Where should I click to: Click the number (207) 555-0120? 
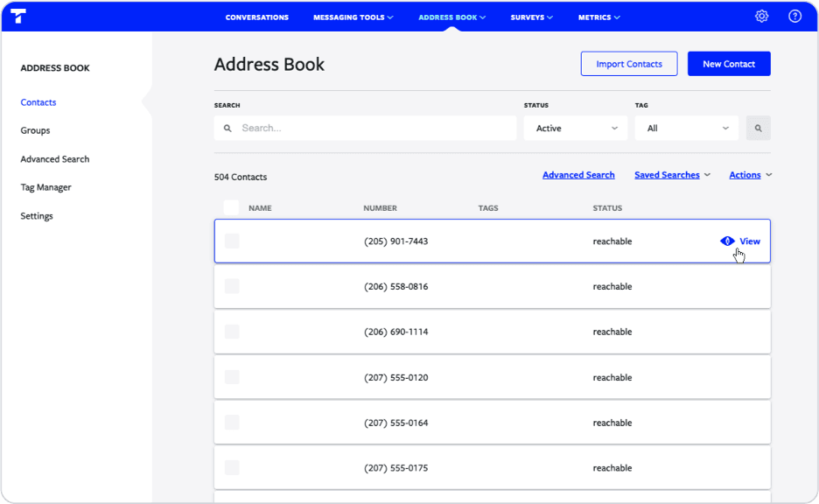(x=395, y=377)
